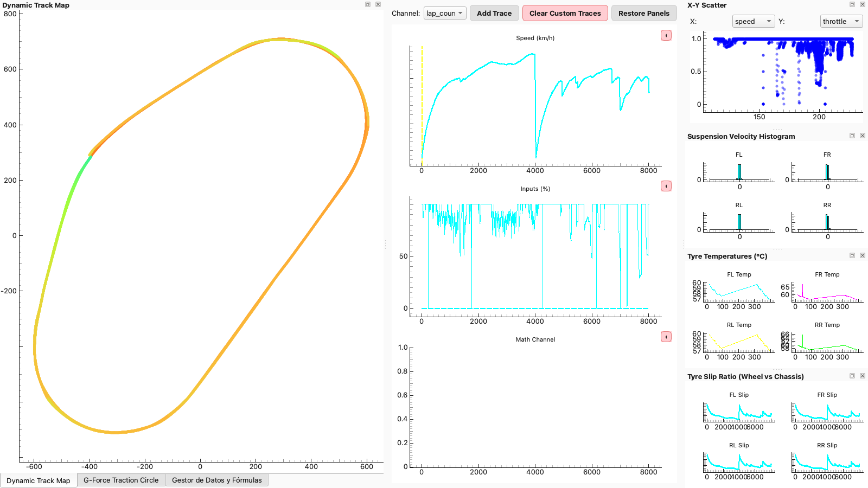Screen dimensions: 868x488
Task: Close the Dynamic Track Map panel
Action: [378, 4]
